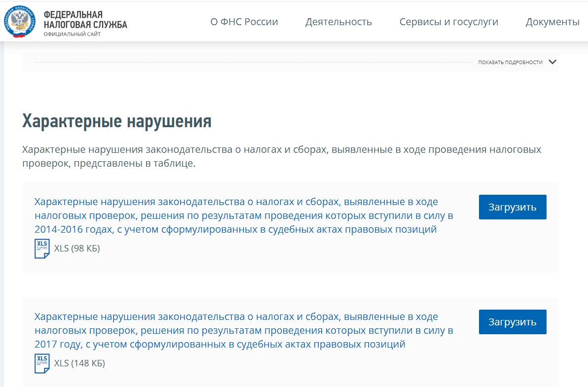Click the FNS coat of arms emblem
The image size is (588, 387).
pyautogui.click(x=19, y=22)
